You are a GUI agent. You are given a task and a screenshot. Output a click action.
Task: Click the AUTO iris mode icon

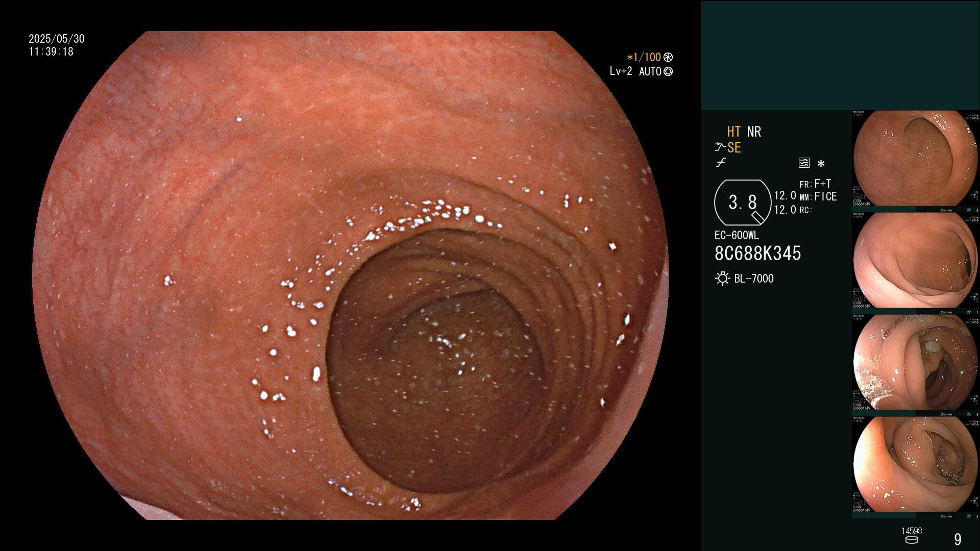(x=668, y=71)
